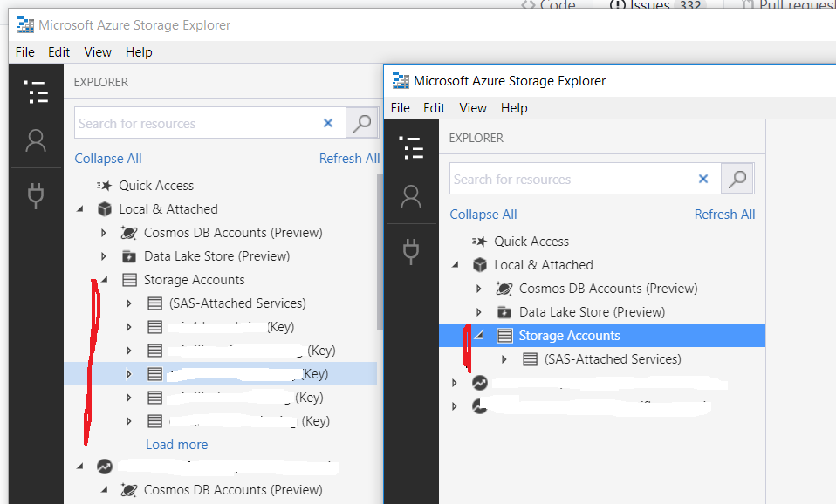Open Manage Accounts person icon in front window
836x504 pixels.
tap(411, 196)
